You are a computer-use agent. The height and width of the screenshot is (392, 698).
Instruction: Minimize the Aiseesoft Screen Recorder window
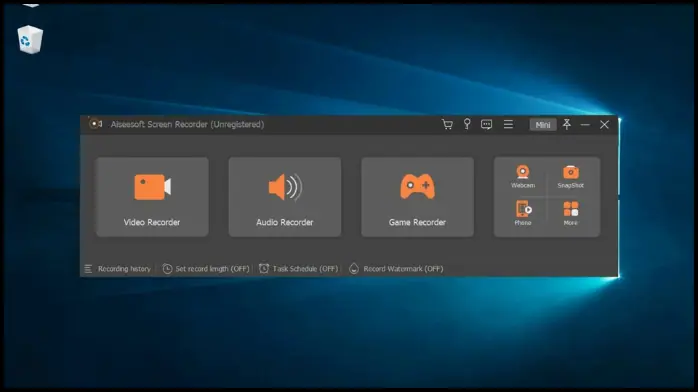(x=585, y=125)
